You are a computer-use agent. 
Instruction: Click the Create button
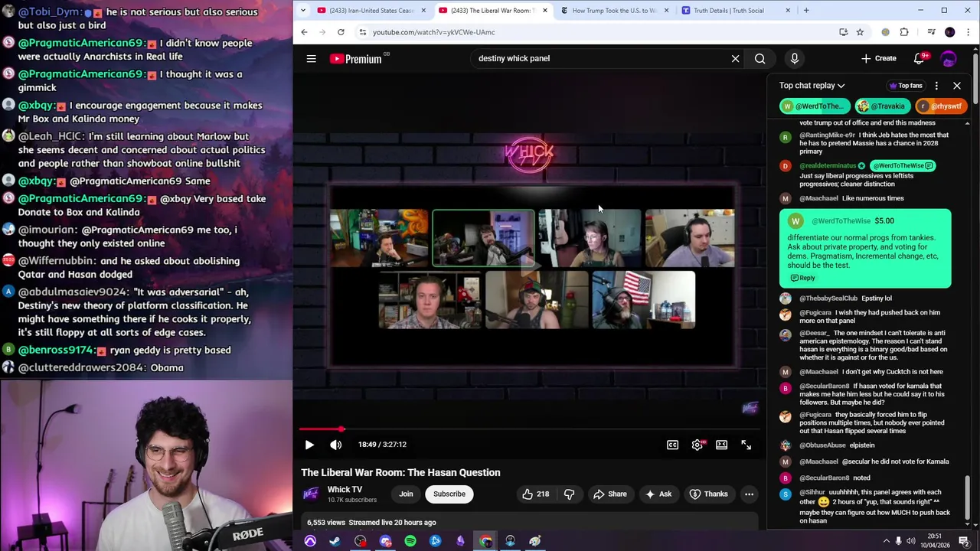[879, 58]
